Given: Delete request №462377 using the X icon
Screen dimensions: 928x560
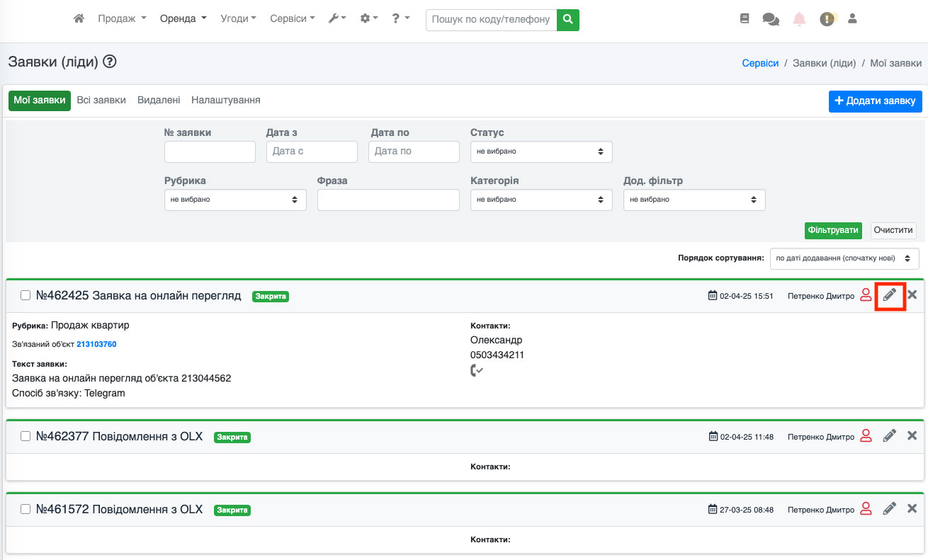Looking at the screenshot, I should pyautogui.click(x=912, y=436).
